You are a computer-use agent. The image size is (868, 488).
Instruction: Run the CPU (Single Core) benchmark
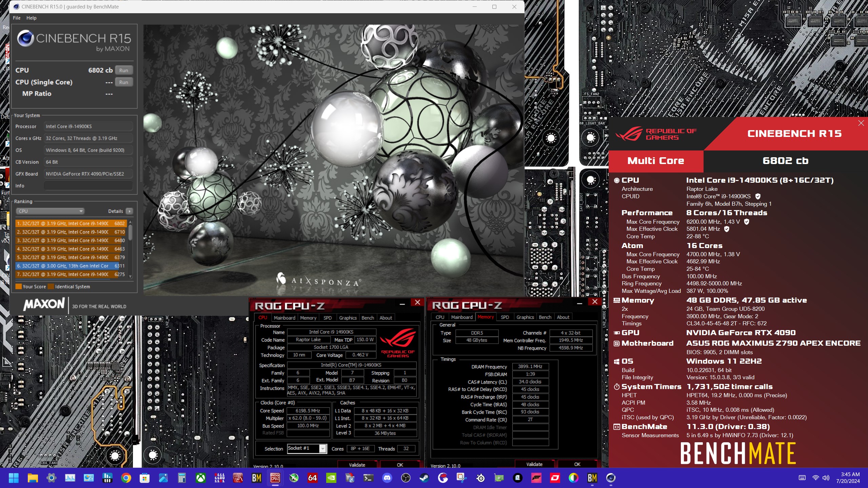coord(124,82)
